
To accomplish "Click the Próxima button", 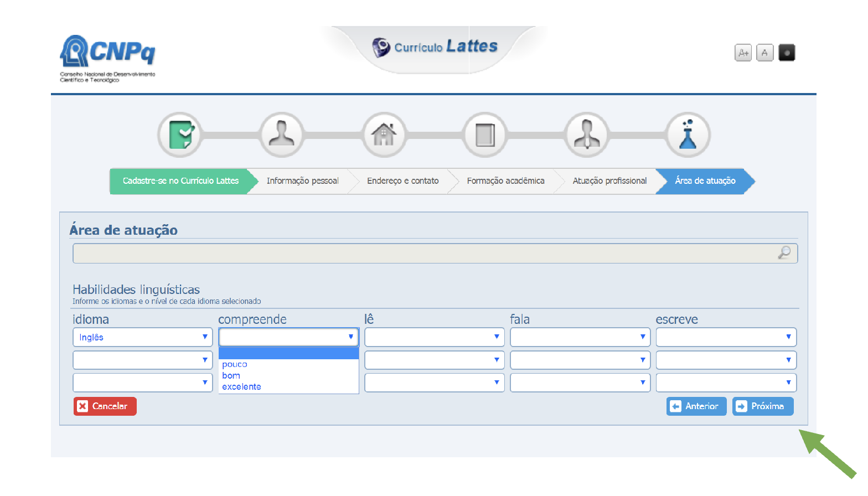I will [762, 406].
